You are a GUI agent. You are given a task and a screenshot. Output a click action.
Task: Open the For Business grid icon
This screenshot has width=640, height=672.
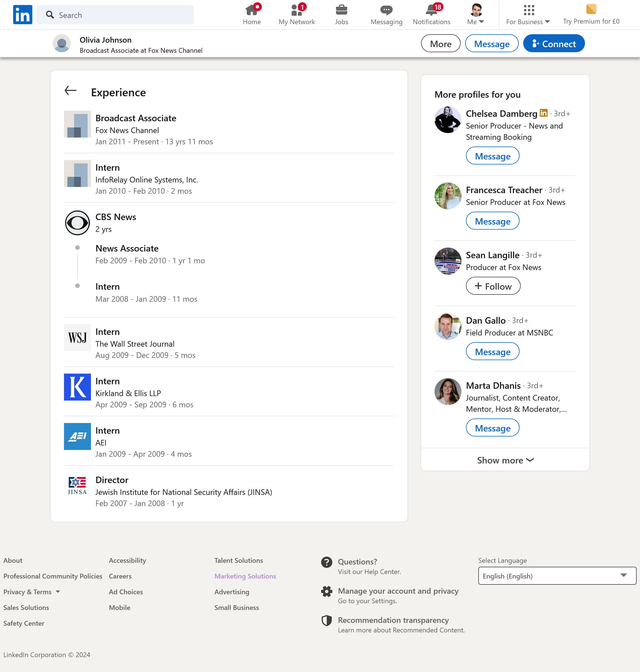click(x=529, y=10)
